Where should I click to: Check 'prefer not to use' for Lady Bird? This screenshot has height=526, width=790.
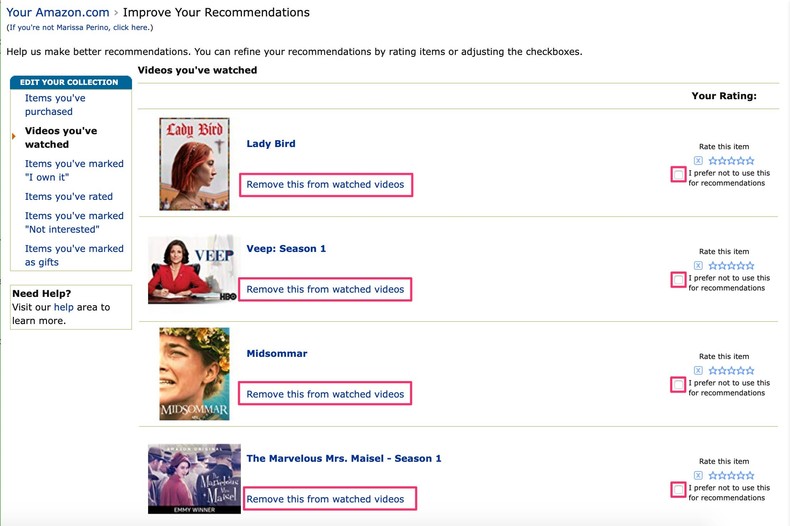tap(679, 175)
